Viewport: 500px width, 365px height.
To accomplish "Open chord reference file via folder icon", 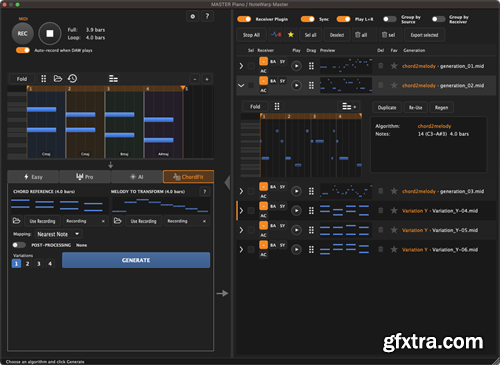I will coord(16,221).
